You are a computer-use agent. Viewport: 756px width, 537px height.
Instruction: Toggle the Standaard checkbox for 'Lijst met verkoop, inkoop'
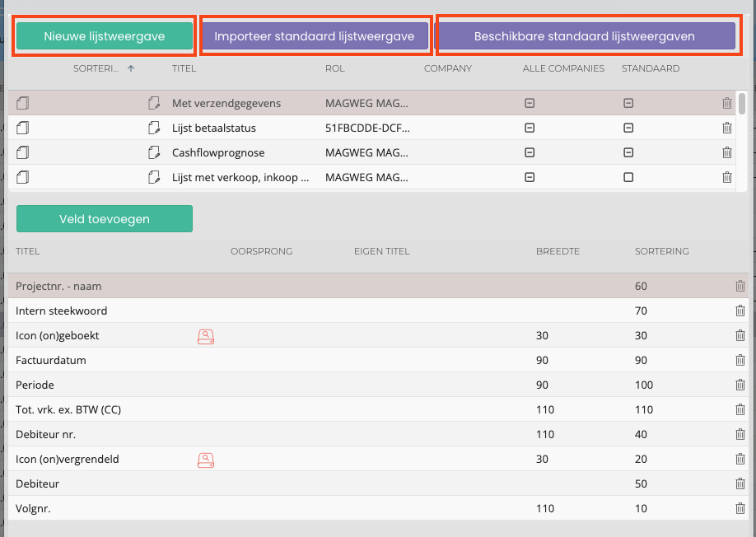pos(628,177)
